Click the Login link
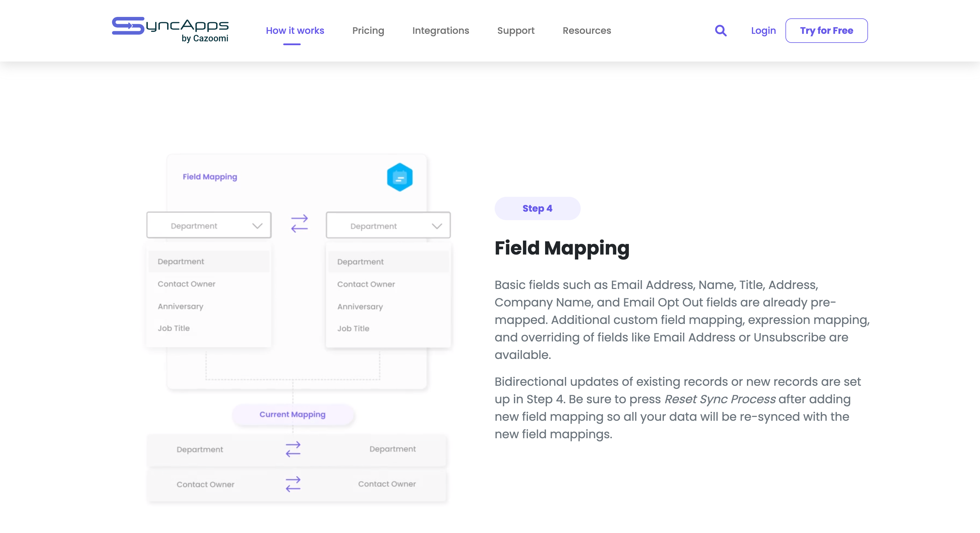Screen dimensions: 980x533 pos(763,30)
